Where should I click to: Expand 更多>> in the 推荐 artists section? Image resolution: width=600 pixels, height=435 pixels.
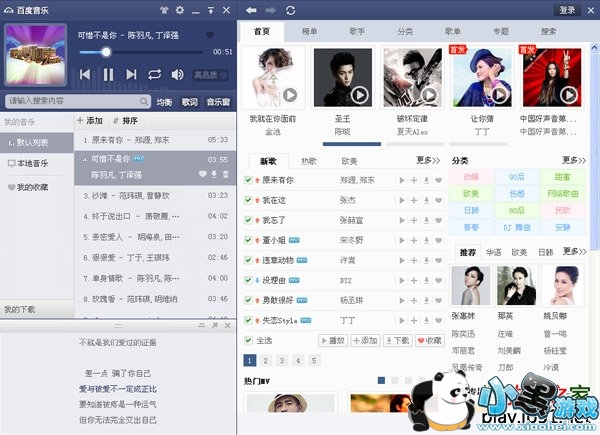[574, 251]
